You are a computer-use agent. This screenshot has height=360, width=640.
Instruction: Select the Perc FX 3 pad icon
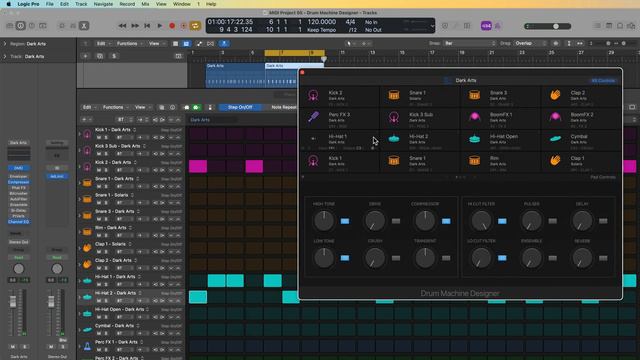click(313, 117)
